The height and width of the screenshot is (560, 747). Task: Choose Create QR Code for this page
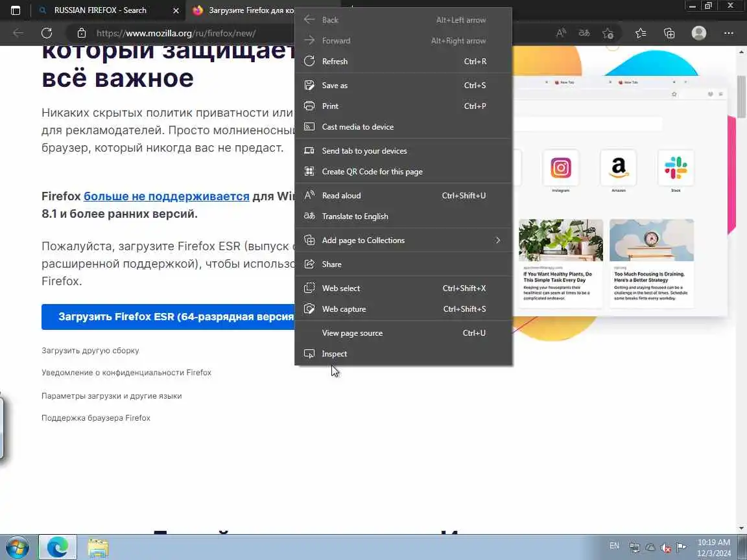click(x=403, y=171)
